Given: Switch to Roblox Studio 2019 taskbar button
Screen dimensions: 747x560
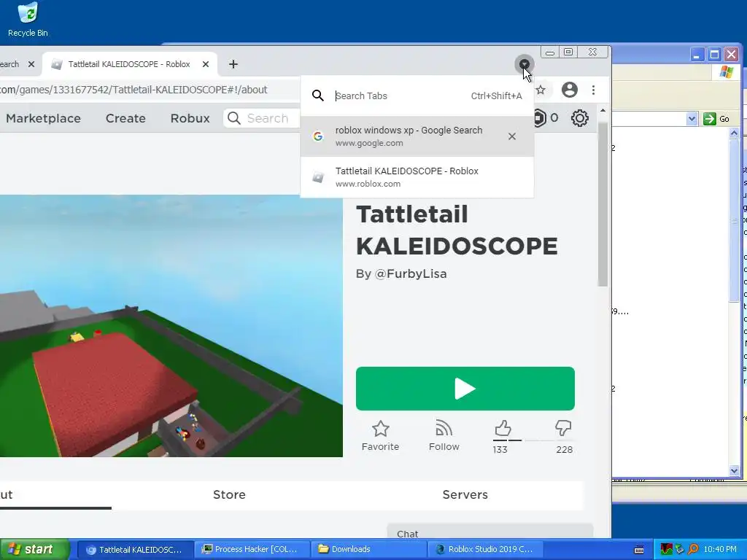Looking at the screenshot, I should 485,550.
